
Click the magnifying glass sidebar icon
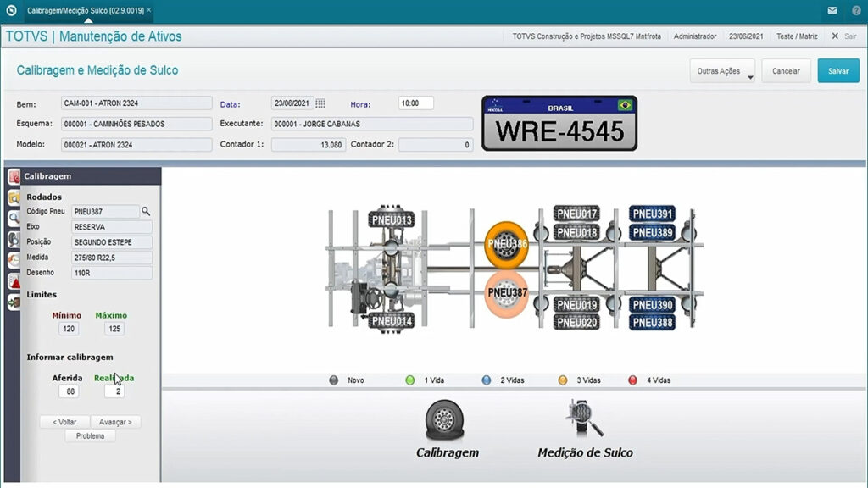tap(14, 219)
